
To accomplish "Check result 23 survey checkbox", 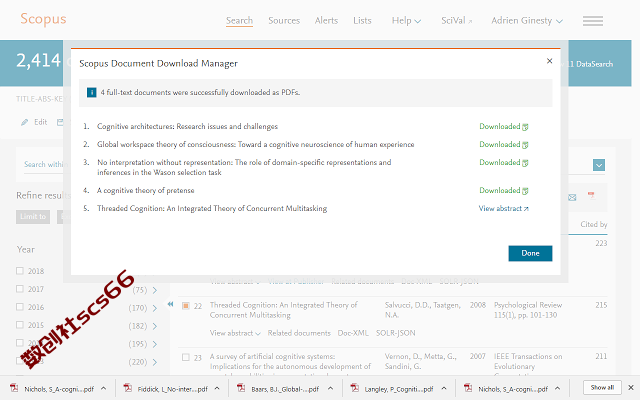I will [x=186, y=357].
